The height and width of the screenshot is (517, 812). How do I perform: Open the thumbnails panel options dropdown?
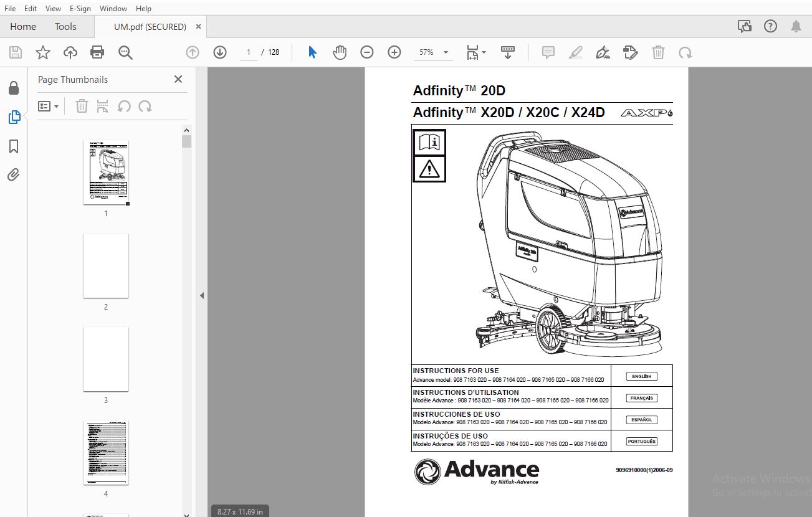pos(49,107)
